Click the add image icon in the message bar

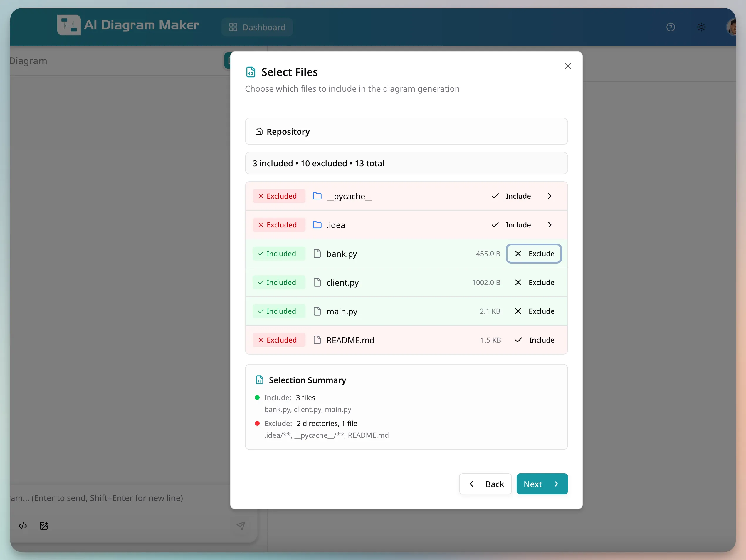pos(43,526)
